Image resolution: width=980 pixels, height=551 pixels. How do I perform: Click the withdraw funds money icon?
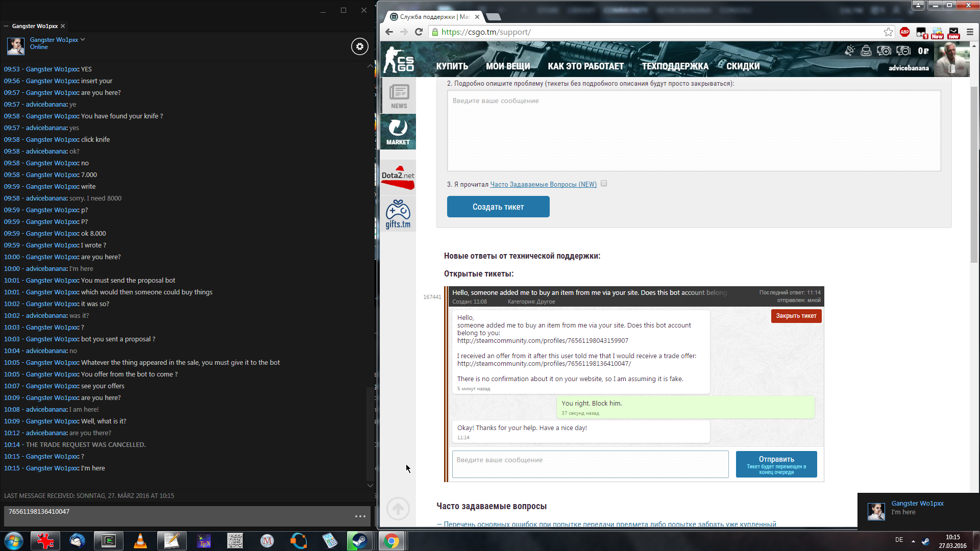coord(903,51)
